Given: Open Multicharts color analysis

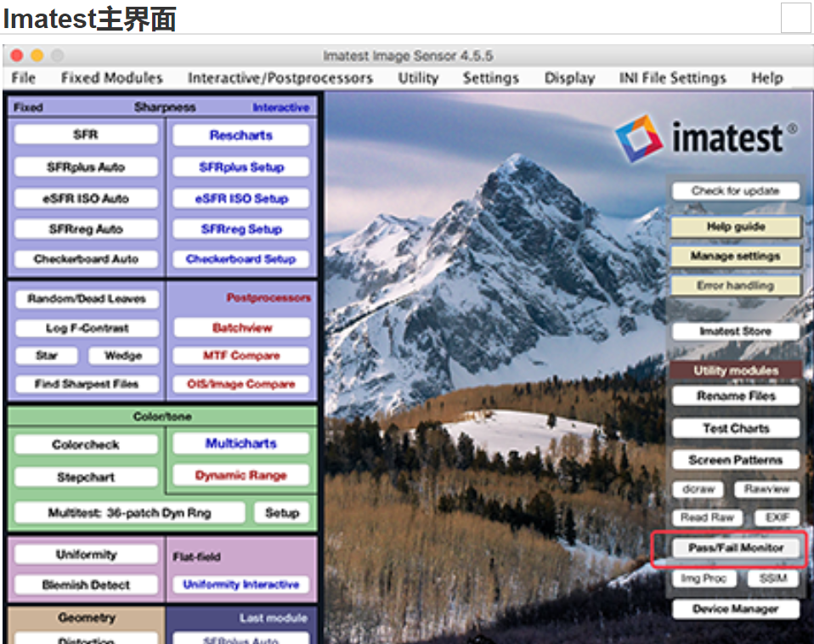Looking at the screenshot, I should click(x=240, y=443).
